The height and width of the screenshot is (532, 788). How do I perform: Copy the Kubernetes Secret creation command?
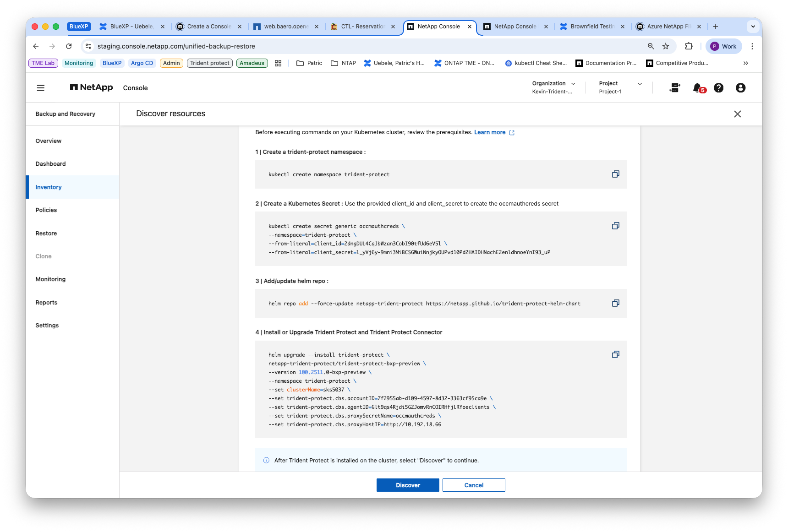[616, 226]
